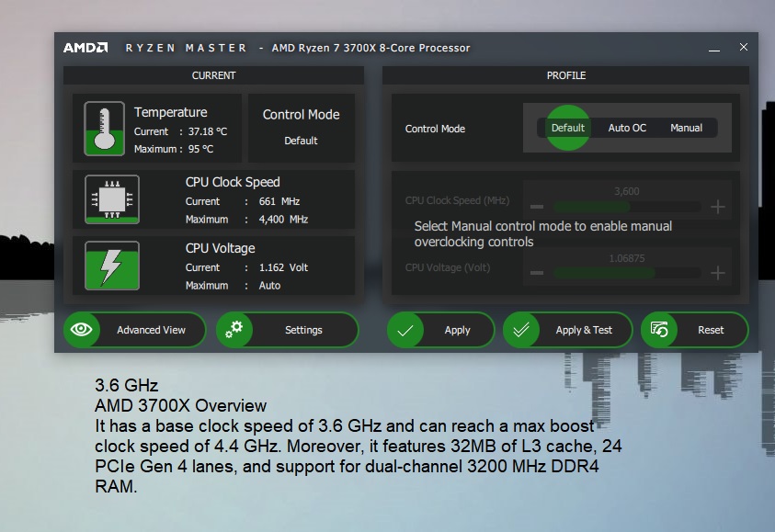775x532 pixels.
Task: Close the Ryzen Master window
Action: [744, 47]
